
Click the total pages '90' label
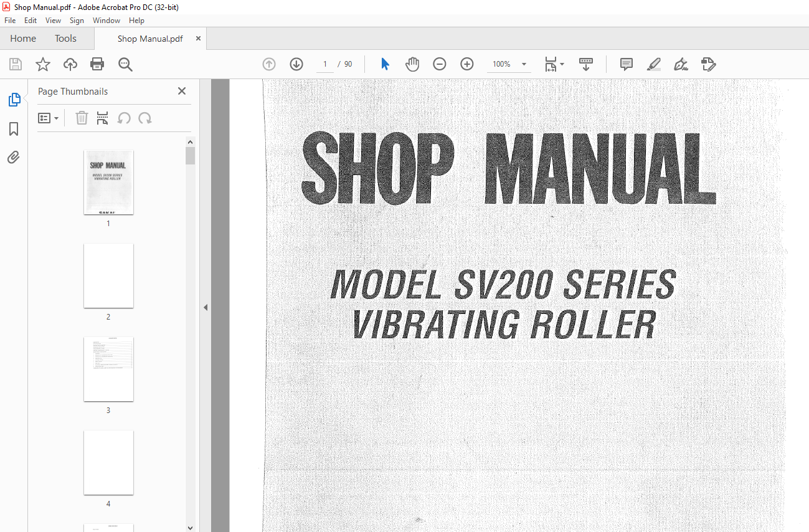click(x=348, y=64)
